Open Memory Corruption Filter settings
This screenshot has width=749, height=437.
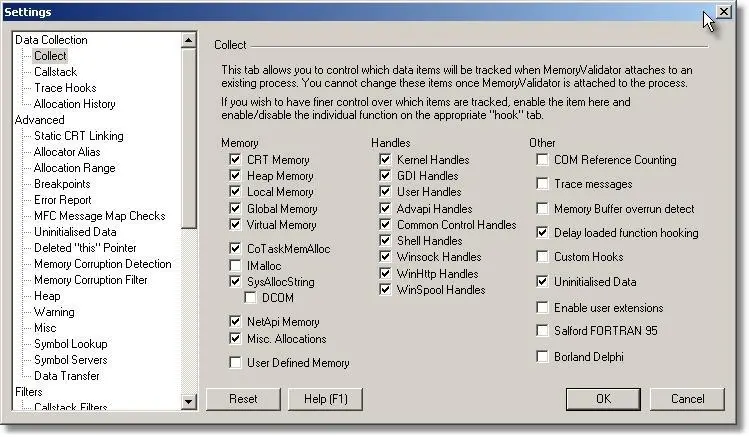pos(91,280)
